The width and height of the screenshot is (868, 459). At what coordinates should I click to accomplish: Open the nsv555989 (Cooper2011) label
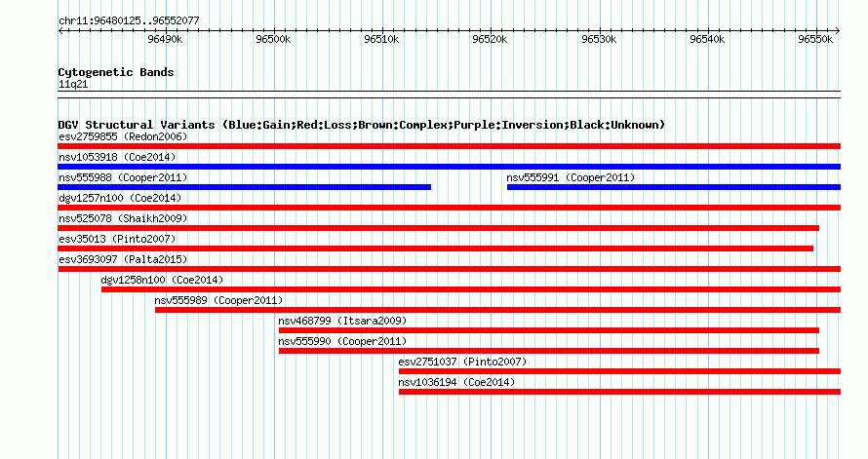tap(218, 300)
